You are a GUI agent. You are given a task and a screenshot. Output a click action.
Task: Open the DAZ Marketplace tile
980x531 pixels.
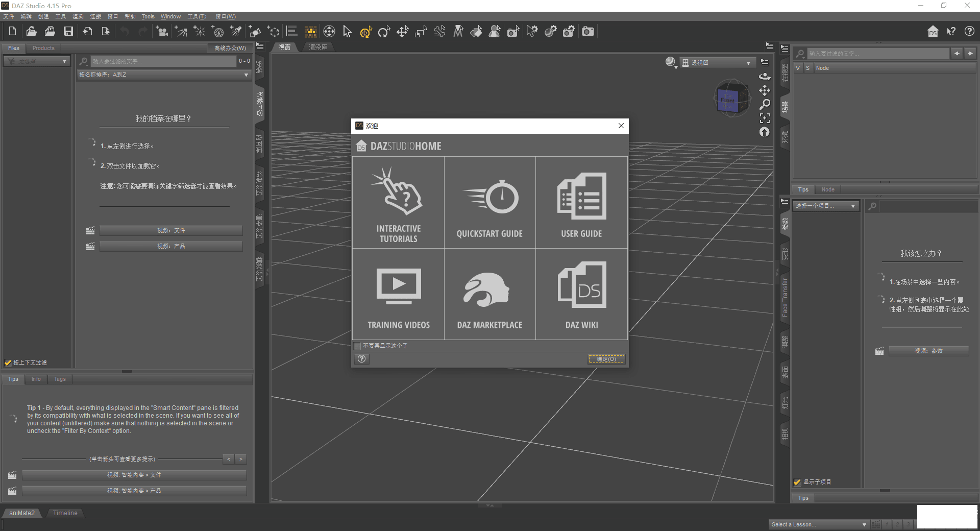(489, 294)
